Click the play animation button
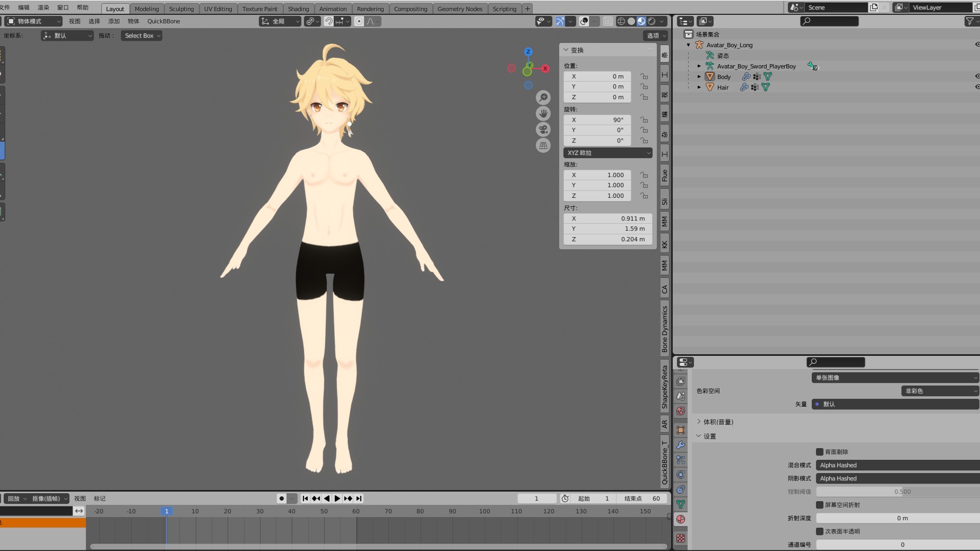Viewport: 980px width, 551px height. [x=337, y=498]
